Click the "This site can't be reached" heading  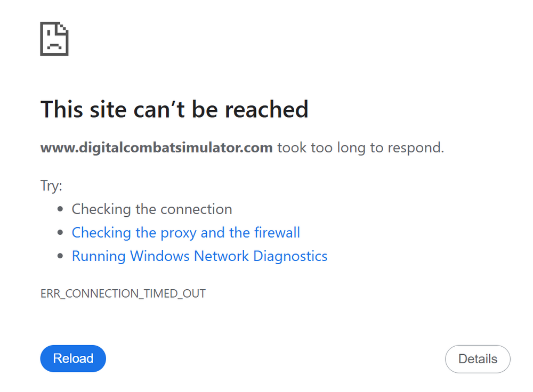coord(174,109)
